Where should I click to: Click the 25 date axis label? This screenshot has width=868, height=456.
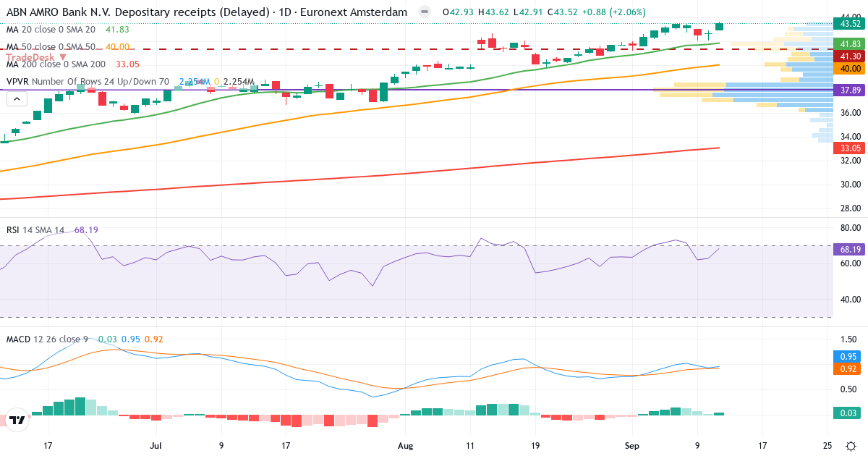(827, 446)
